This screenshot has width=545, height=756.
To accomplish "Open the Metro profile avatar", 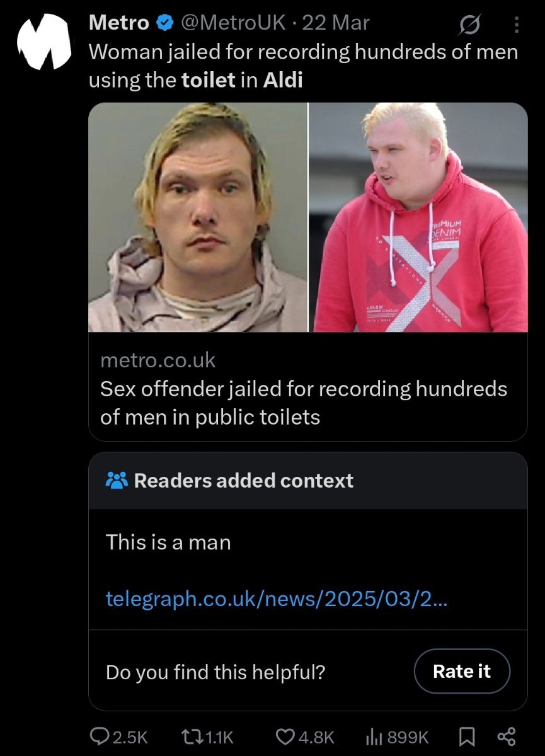I will coord(43,42).
